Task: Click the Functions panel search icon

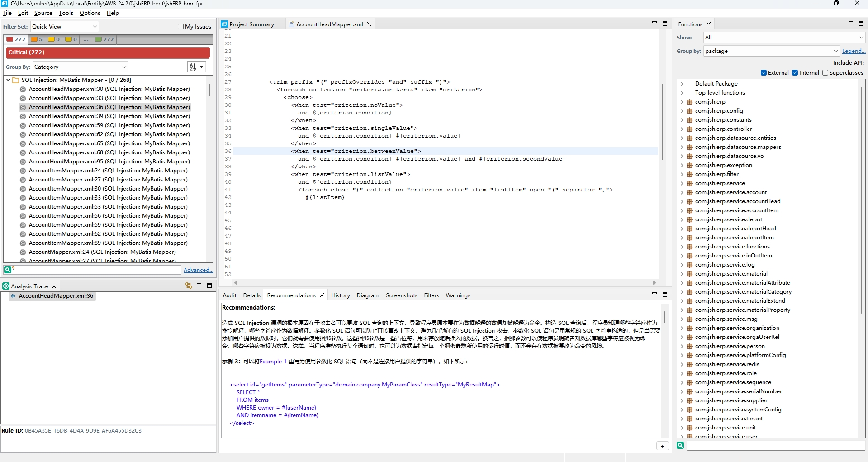Action: tap(680, 445)
